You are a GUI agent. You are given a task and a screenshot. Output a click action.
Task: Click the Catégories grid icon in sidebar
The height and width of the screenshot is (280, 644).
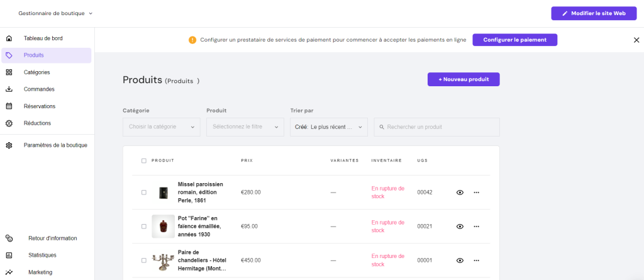(9, 72)
